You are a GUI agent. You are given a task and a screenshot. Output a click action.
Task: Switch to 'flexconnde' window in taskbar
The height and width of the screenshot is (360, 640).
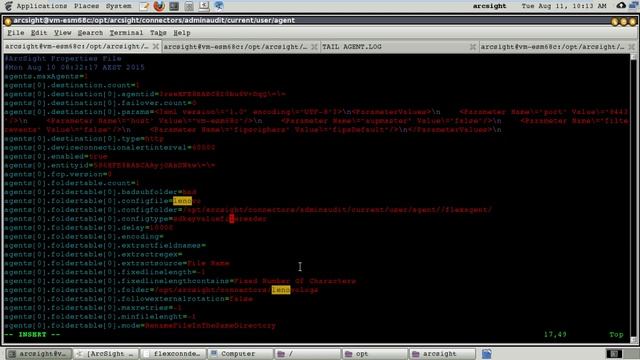click(173, 353)
